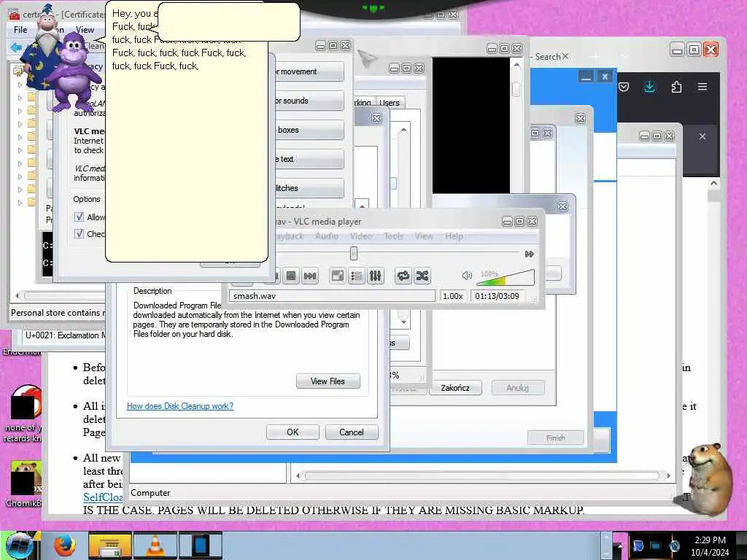Image resolution: width=747 pixels, height=560 pixels.
Task: Toggle the 'Chec...' updates checkbox in VLC dialog
Action: (79, 234)
